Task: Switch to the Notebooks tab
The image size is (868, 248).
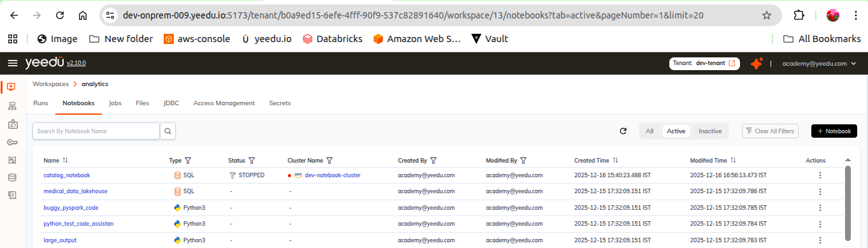Action: (x=78, y=103)
